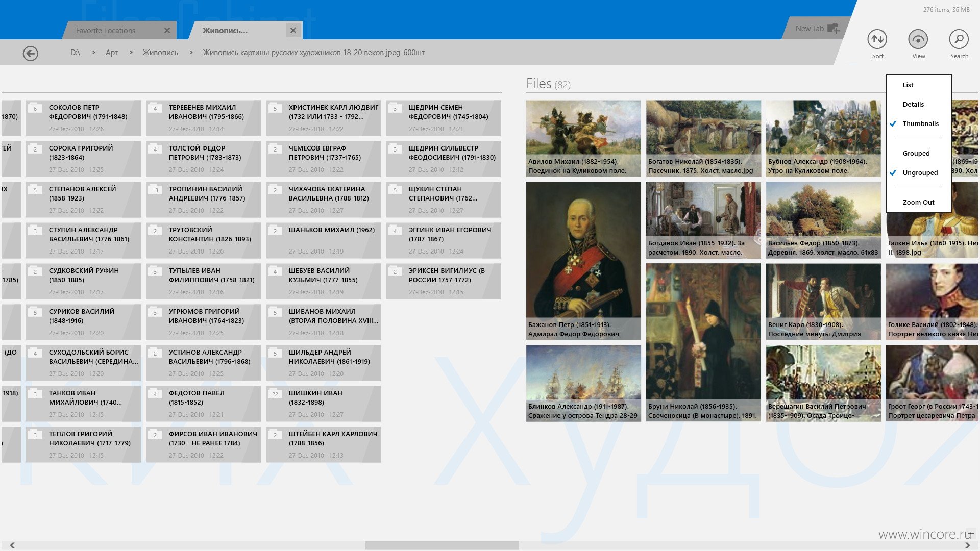Go back with the circled arrow button
This screenshot has width=980, height=551.
pyautogui.click(x=31, y=53)
